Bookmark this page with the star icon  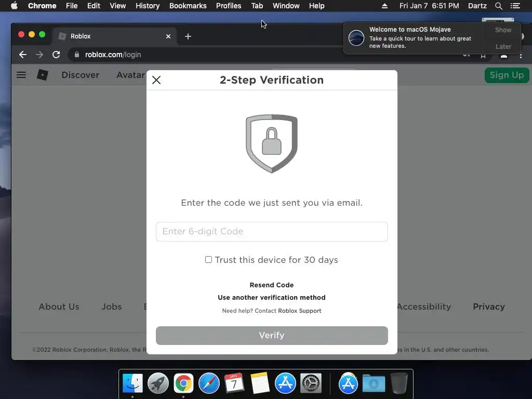tap(483, 55)
